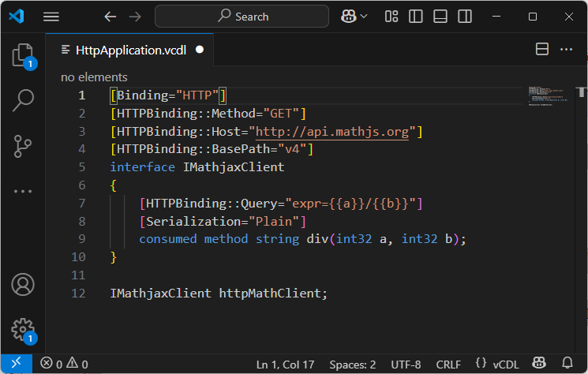Change indentation via Spaces: 2
Viewport: 588px width, 374px height.
pos(353,365)
